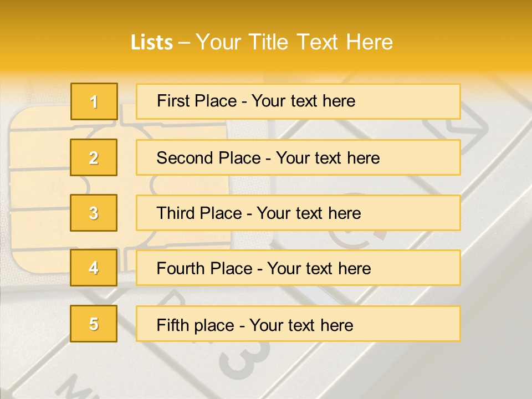Viewport: 532px width, 399px height.
Task: Click the 'First Place - Your text here' box
Action: tap(298, 101)
